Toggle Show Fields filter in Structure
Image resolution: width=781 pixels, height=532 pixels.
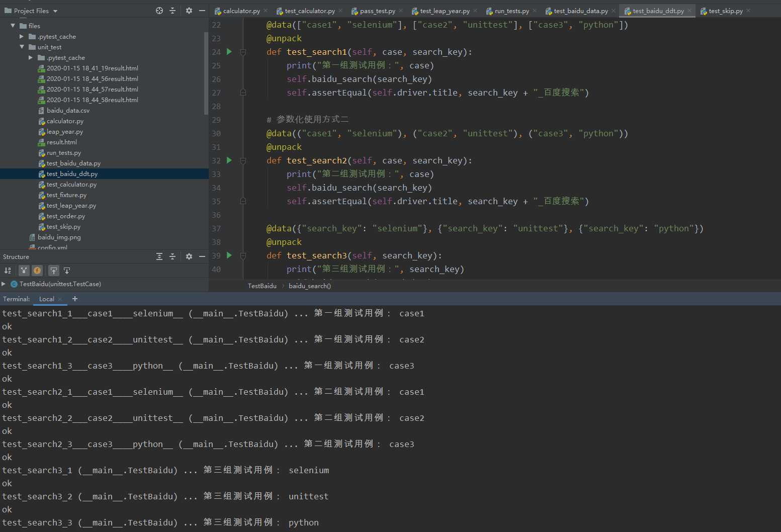(x=37, y=271)
